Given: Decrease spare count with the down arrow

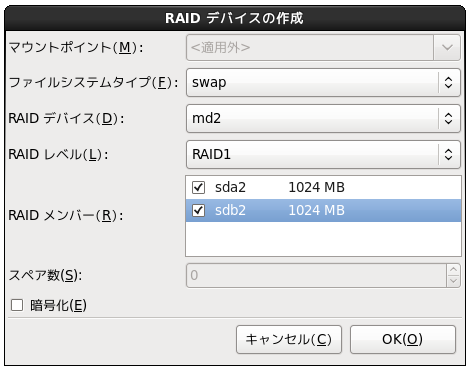Looking at the screenshot, I should coord(453,281).
